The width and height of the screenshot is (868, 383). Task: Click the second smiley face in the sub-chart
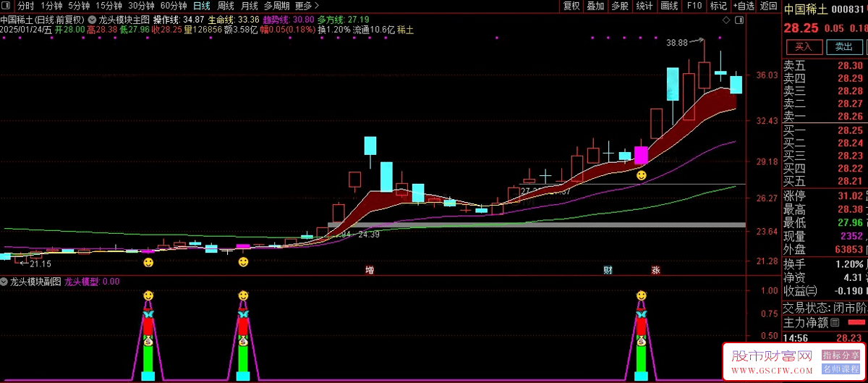(x=242, y=296)
